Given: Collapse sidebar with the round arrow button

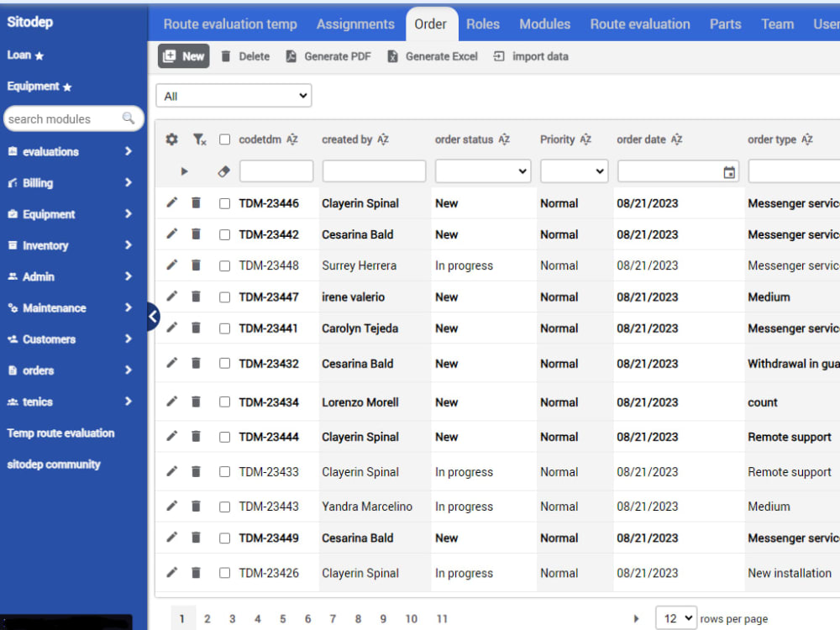Looking at the screenshot, I should (x=153, y=317).
